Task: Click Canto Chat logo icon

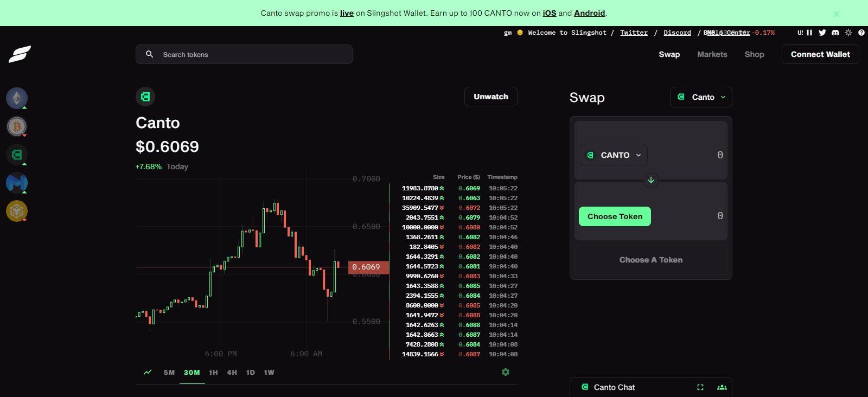Action: point(585,387)
